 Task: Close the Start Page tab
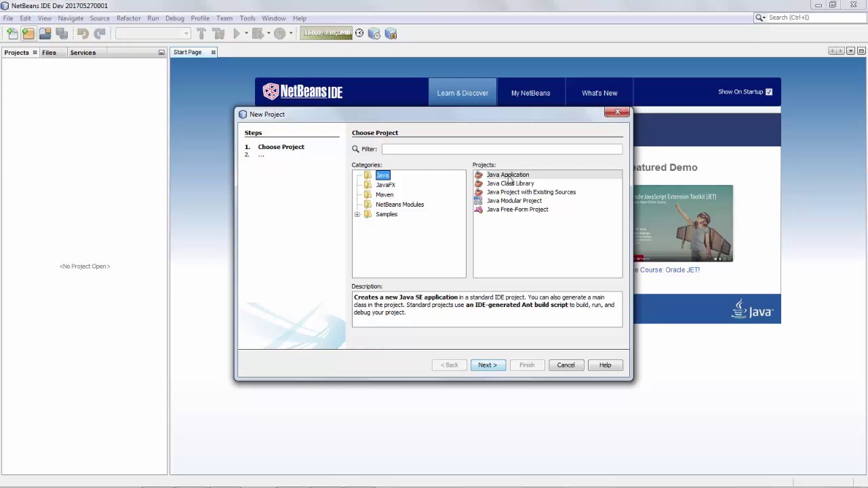(x=213, y=52)
